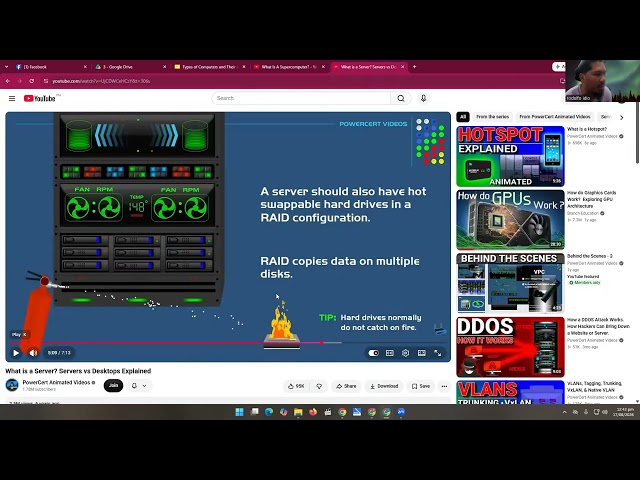Play the video with play button

[x=16, y=353]
